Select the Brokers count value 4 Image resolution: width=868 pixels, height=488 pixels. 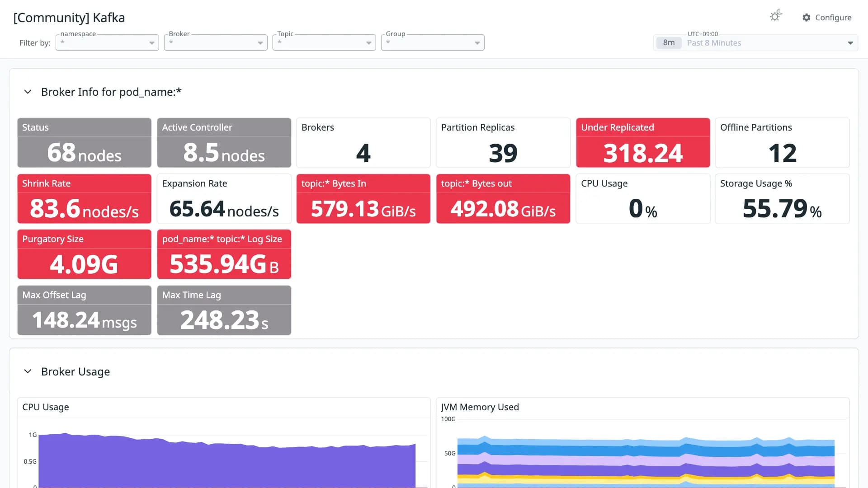click(363, 153)
